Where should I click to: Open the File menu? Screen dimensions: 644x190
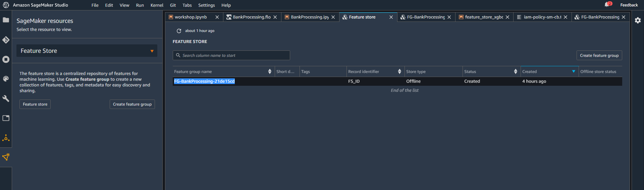[x=95, y=5]
